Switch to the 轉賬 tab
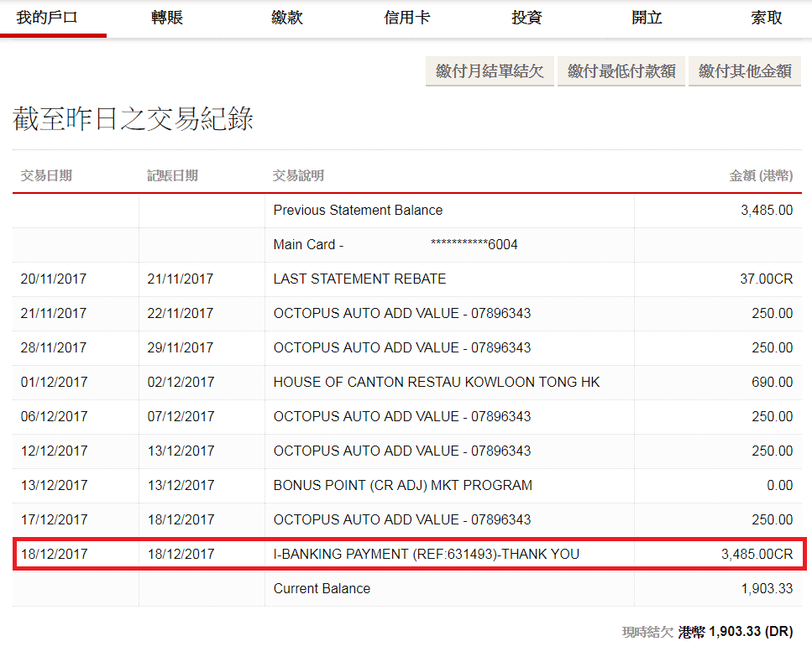This screenshot has height=657, width=812. tap(167, 18)
